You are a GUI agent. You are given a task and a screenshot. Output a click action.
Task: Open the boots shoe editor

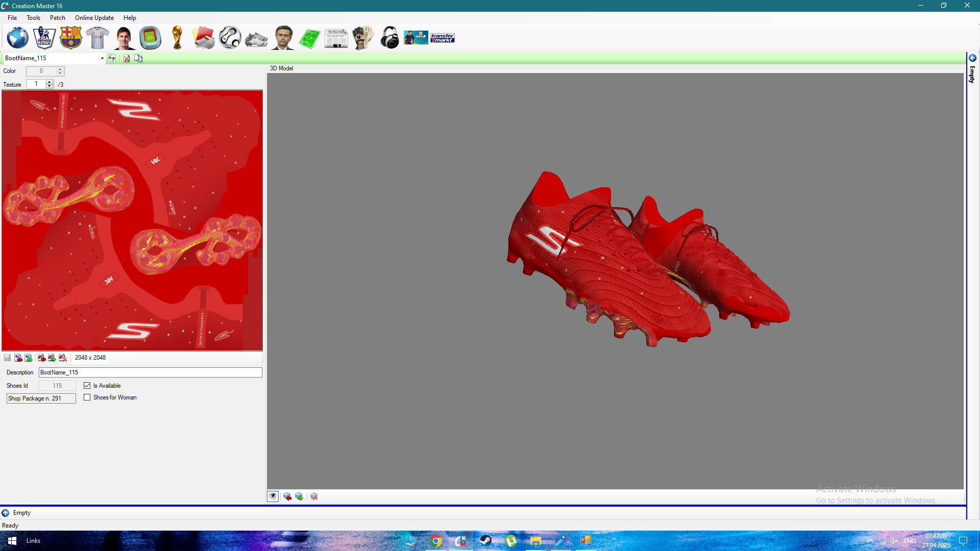(x=256, y=39)
